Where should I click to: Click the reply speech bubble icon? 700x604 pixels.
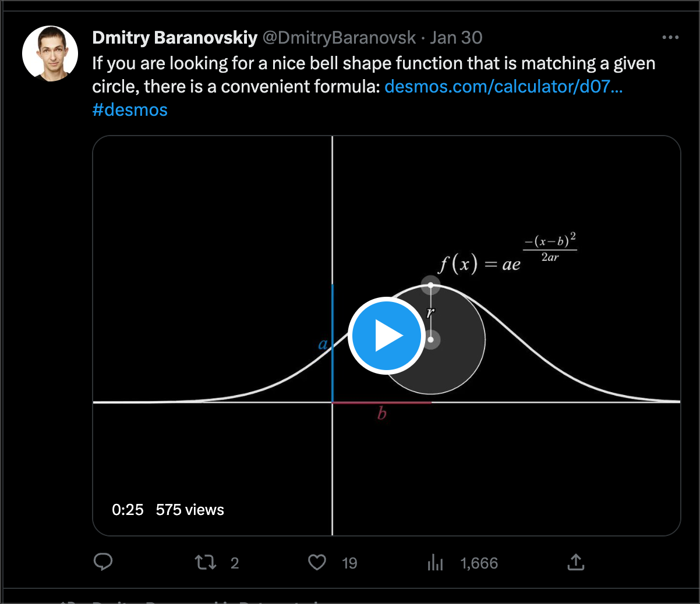pyautogui.click(x=103, y=562)
